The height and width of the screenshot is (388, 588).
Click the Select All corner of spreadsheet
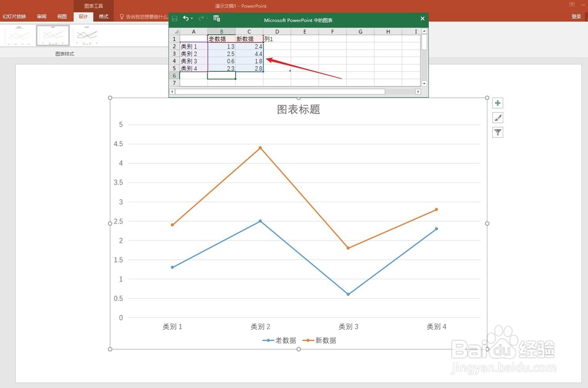(x=175, y=32)
